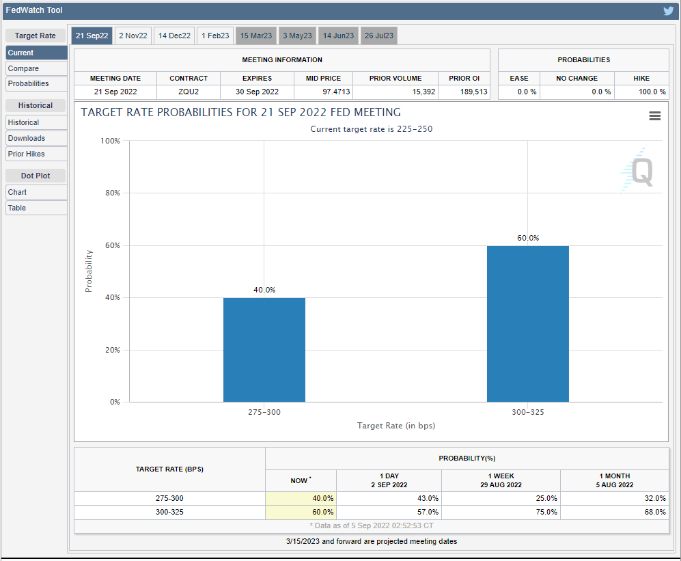Select the 21 Sep22 meeting tab
The image size is (681, 561).
92,36
